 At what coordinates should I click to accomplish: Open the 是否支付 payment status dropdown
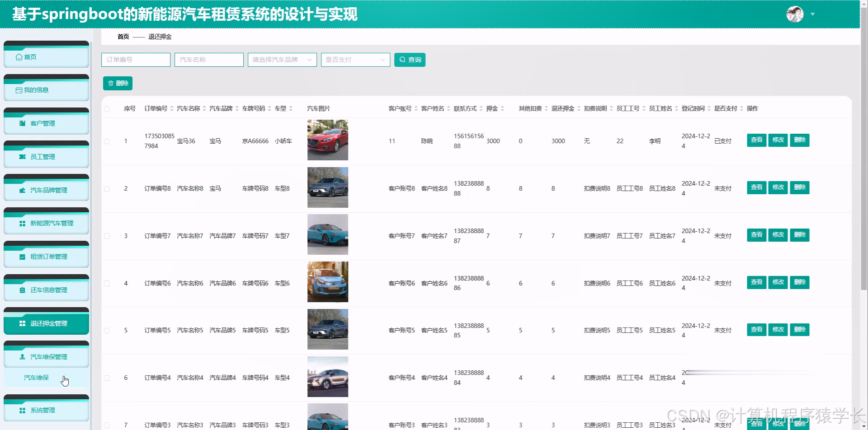click(355, 59)
